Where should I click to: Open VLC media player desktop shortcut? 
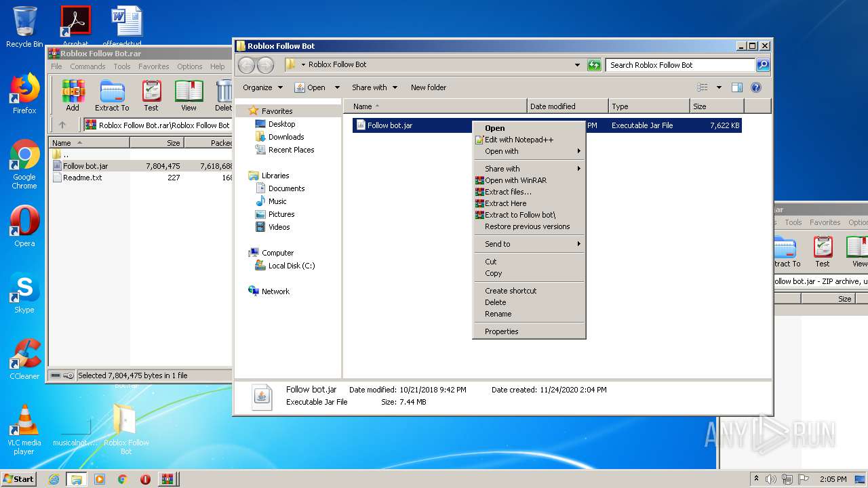click(24, 430)
